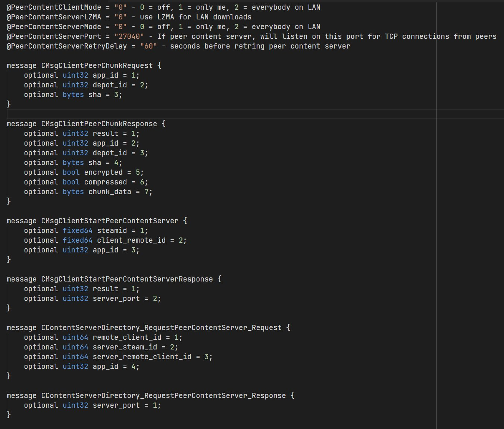
Task: Click the @PeerContentServerPort setting name
Action: 54,36
